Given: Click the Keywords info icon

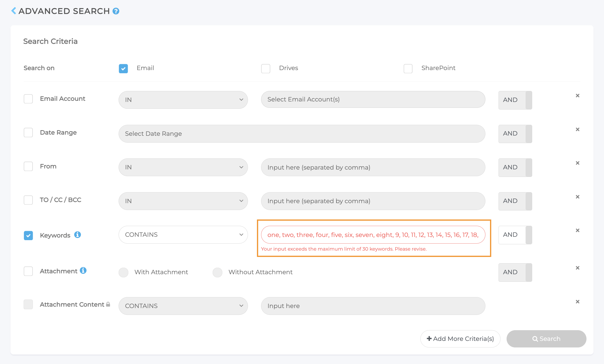Looking at the screenshot, I should coord(77,235).
